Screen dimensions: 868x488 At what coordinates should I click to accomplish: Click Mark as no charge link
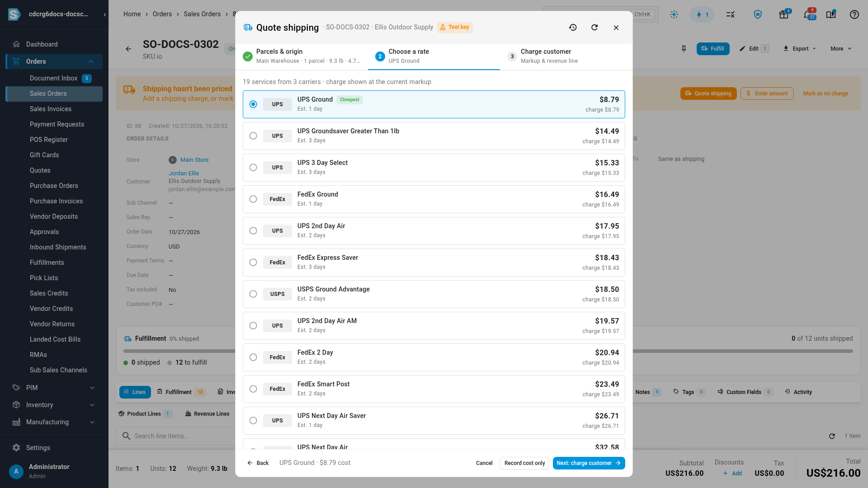pyautogui.click(x=826, y=94)
